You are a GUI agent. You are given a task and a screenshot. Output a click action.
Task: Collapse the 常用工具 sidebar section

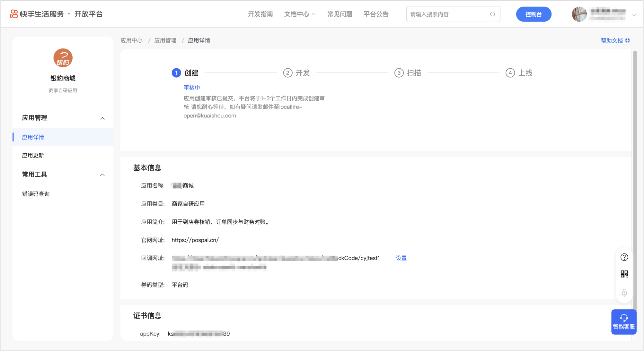[102, 175]
